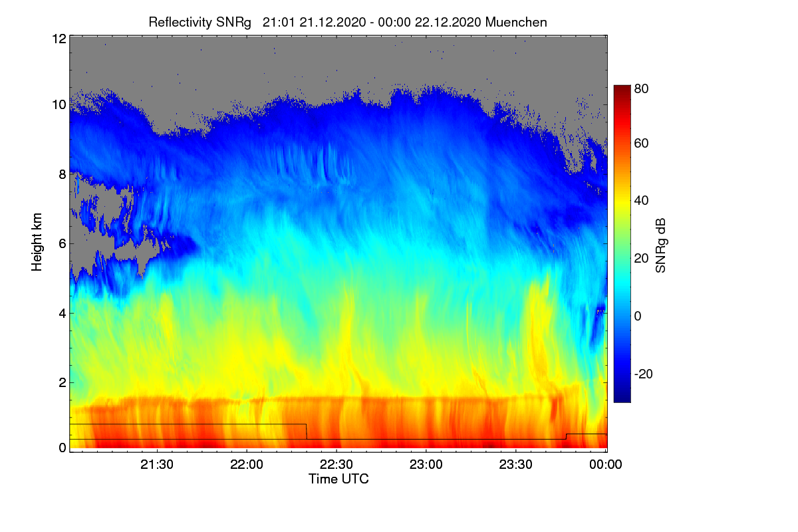This screenshot has width=798, height=532.
Task: Click the 'Time UTC' axis label
Action: click(x=338, y=479)
